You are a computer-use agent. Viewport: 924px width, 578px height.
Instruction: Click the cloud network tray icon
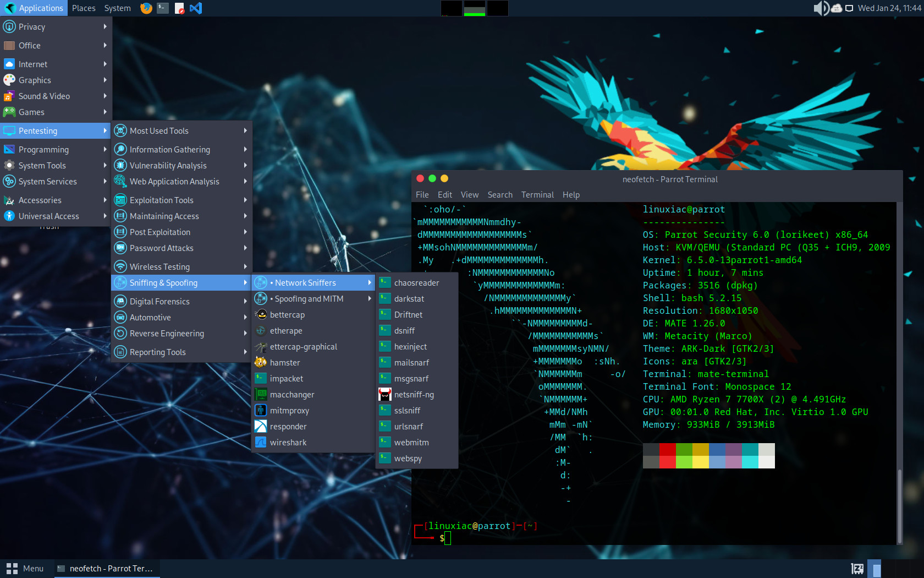(837, 8)
